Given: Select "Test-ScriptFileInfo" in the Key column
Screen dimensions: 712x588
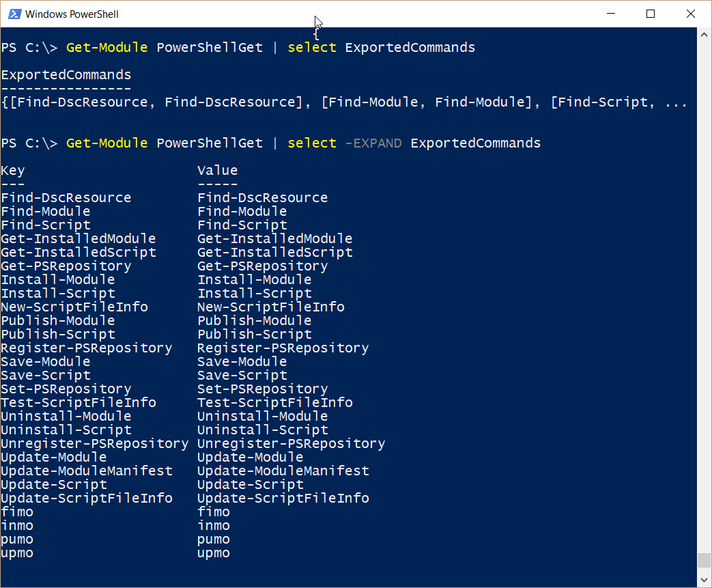Looking at the screenshot, I should [78, 403].
